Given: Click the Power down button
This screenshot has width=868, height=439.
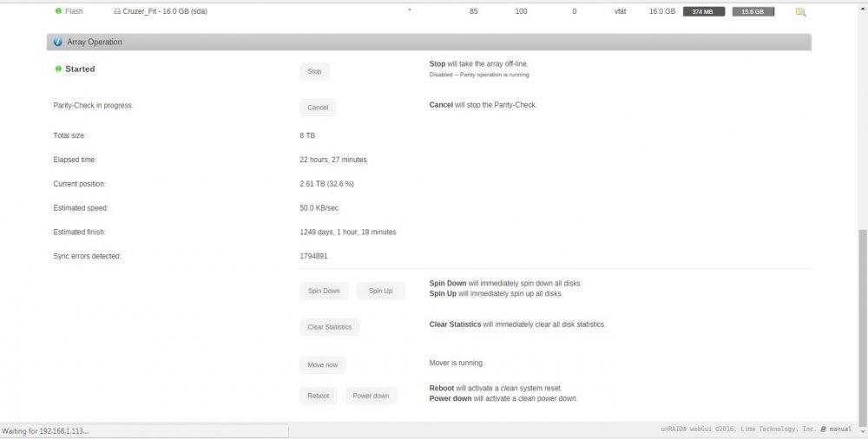Looking at the screenshot, I should click(371, 396).
